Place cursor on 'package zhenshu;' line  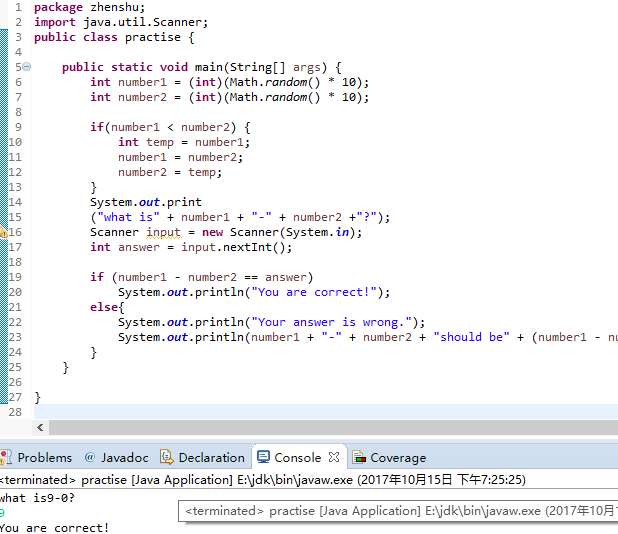pyautogui.click(x=89, y=7)
